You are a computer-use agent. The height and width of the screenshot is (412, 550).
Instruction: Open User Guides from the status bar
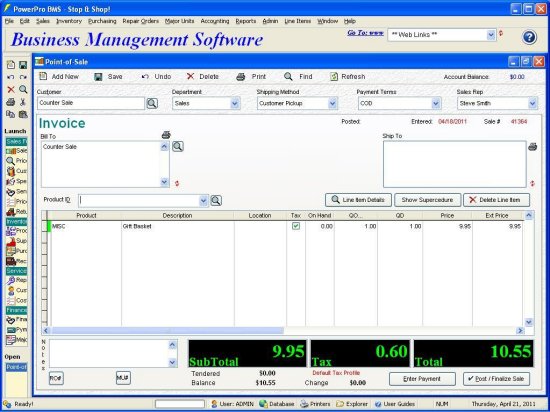click(x=395, y=404)
